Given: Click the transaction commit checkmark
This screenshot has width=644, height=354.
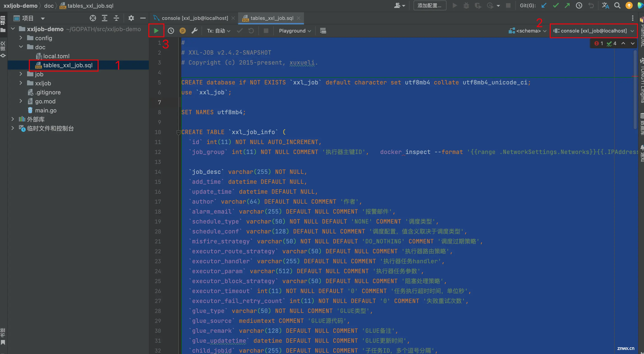Looking at the screenshot, I should pyautogui.click(x=239, y=31).
